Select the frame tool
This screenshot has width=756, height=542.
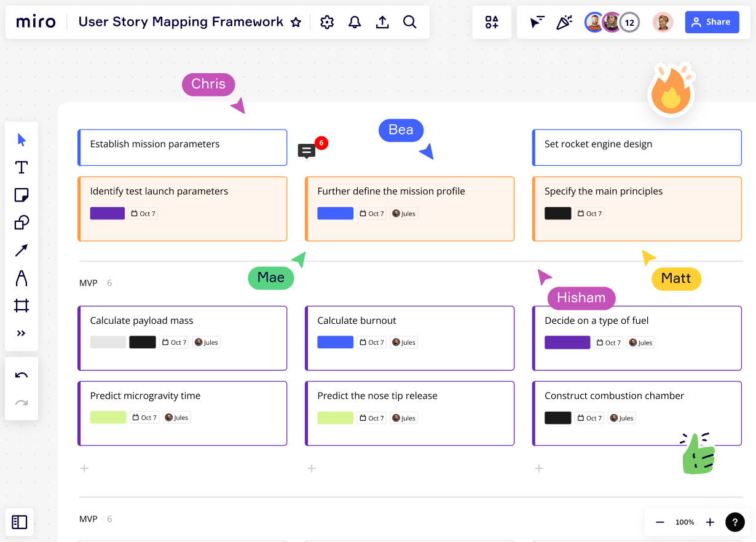(21, 305)
